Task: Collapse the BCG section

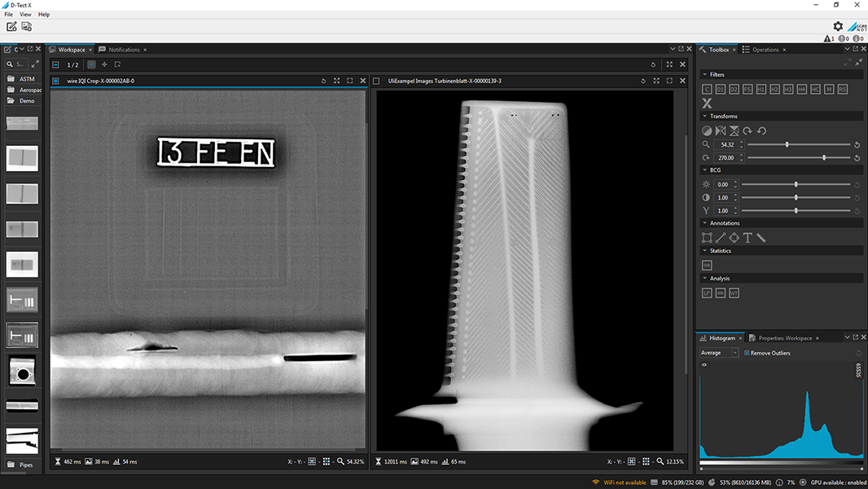Action: coord(704,170)
